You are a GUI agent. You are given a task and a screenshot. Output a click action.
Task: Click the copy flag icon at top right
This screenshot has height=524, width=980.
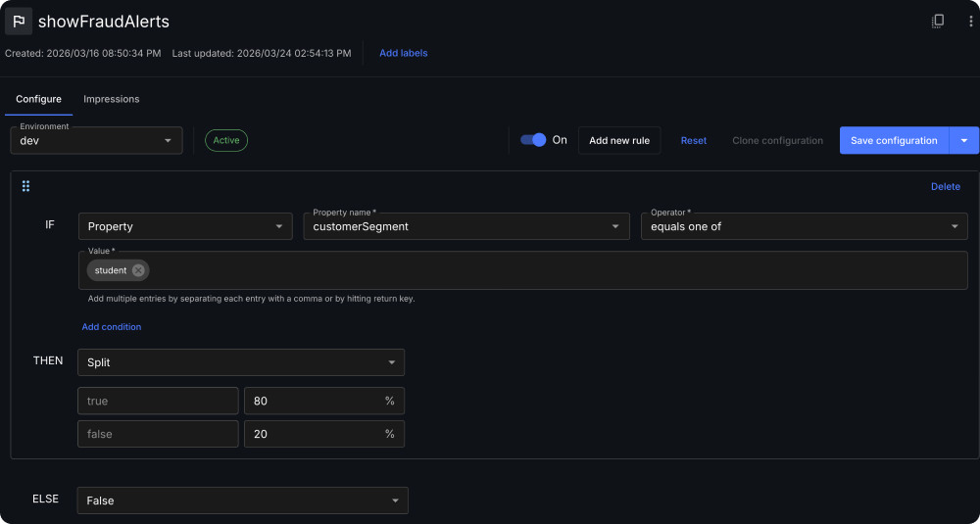(938, 22)
